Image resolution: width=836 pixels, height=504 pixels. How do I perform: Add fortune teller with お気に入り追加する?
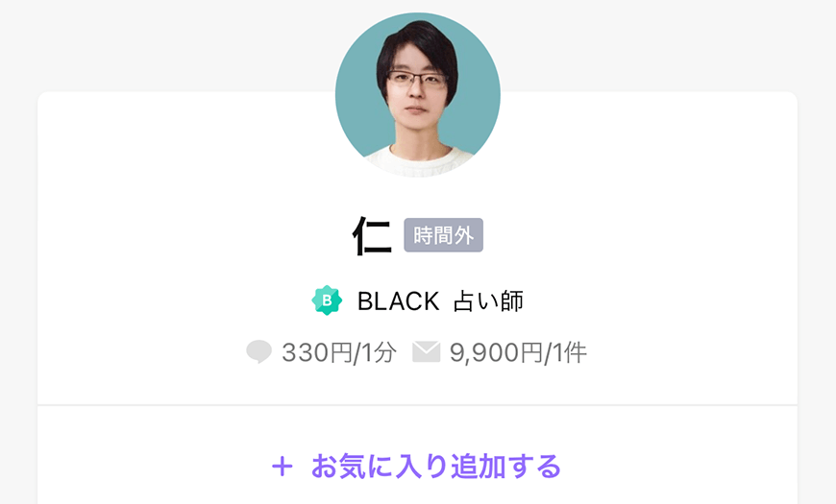coord(416,467)
